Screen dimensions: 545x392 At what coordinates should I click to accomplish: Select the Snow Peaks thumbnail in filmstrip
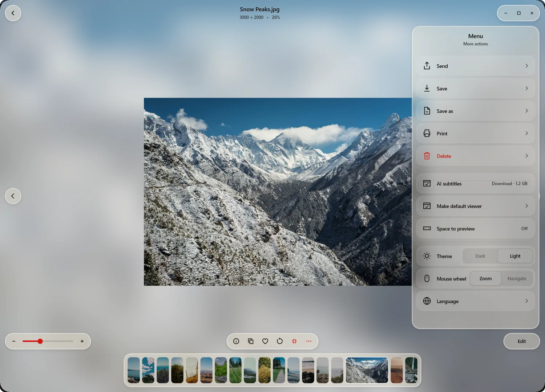pos(367,370)
